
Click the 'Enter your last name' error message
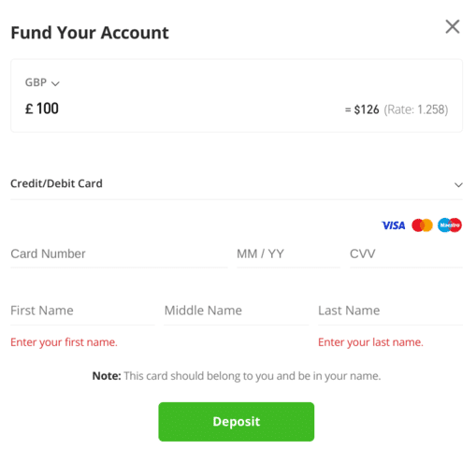tap(370, 342)
